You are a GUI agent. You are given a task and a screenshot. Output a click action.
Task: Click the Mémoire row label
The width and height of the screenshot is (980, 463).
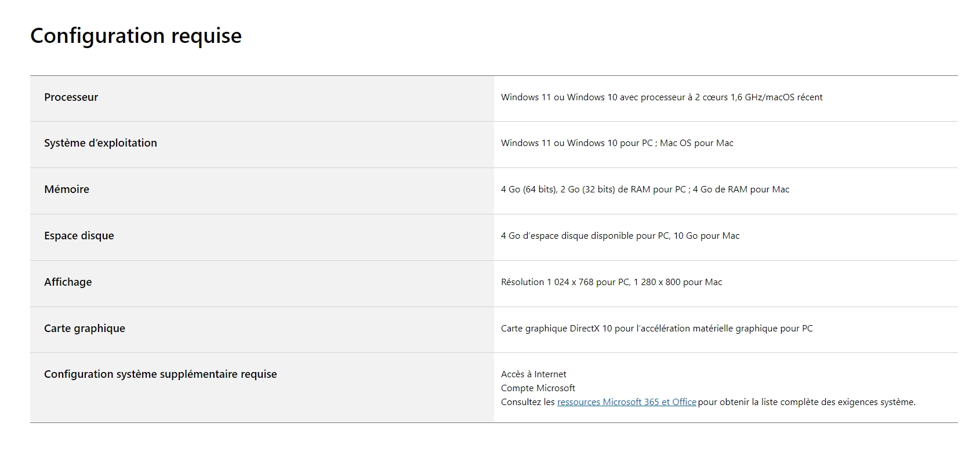click(67, 189)
